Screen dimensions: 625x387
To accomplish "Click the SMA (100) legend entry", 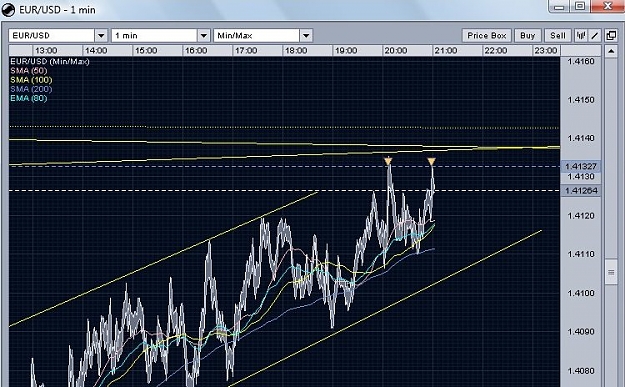I will [31, 80].
